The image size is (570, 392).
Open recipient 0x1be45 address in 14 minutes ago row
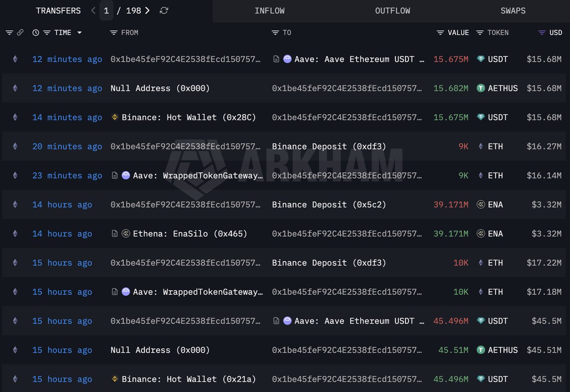click(347, 117)
